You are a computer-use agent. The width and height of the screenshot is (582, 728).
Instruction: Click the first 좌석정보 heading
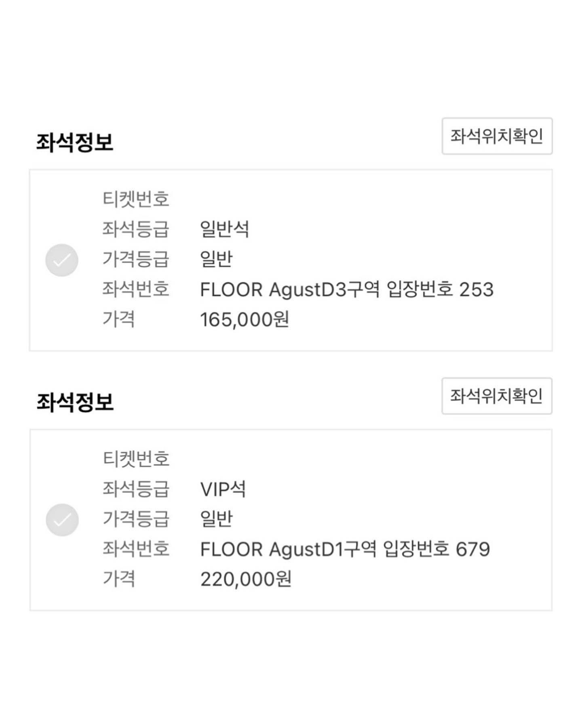coord(75,142)
